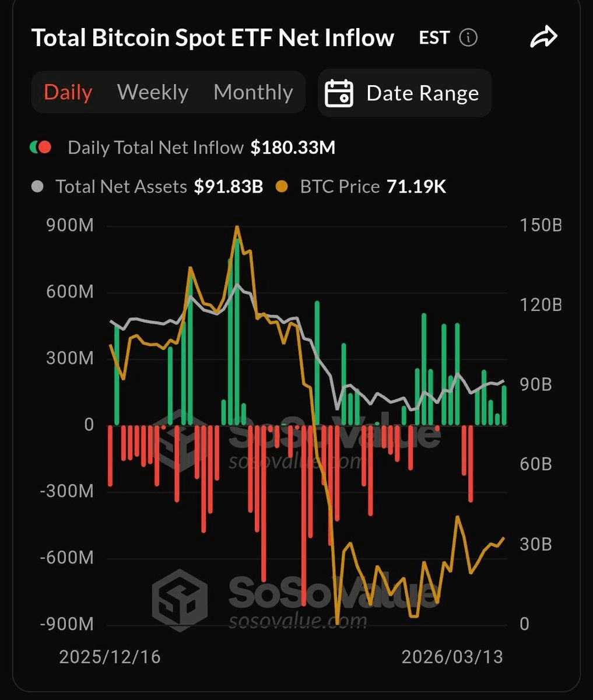The width and height of the screenshot is (593, 700).
Task: Toggle the BTC Price series legend
Action: (339, 187)
